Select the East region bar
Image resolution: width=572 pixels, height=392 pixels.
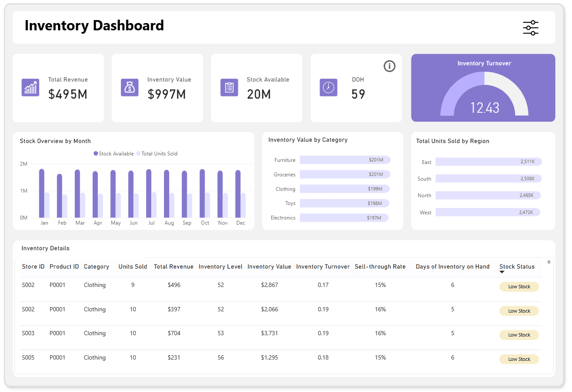[x=488, y=161]
